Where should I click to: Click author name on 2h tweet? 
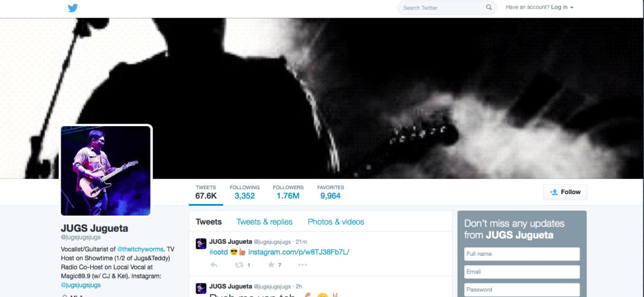[x=231, y=286]
